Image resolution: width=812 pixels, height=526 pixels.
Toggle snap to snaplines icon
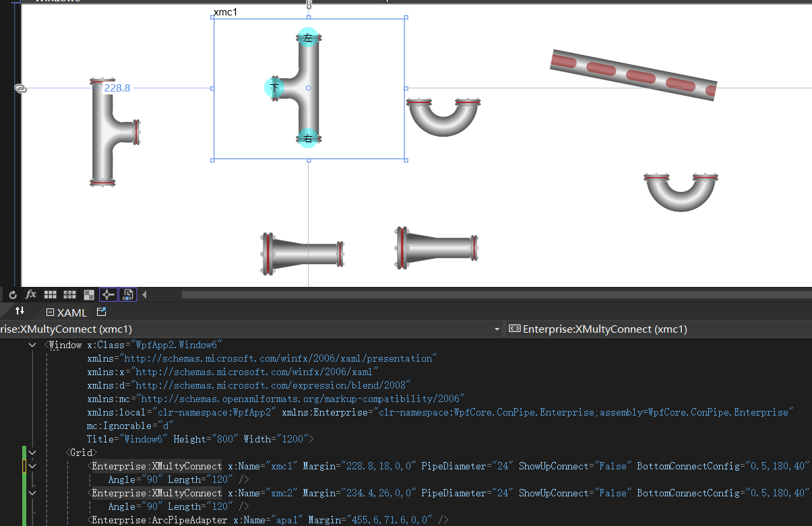click(108, 294)
